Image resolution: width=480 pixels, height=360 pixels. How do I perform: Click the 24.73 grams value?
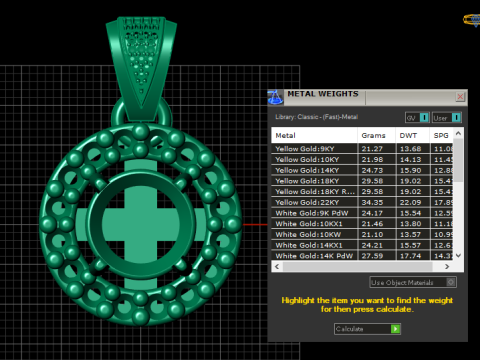point(372,170)
